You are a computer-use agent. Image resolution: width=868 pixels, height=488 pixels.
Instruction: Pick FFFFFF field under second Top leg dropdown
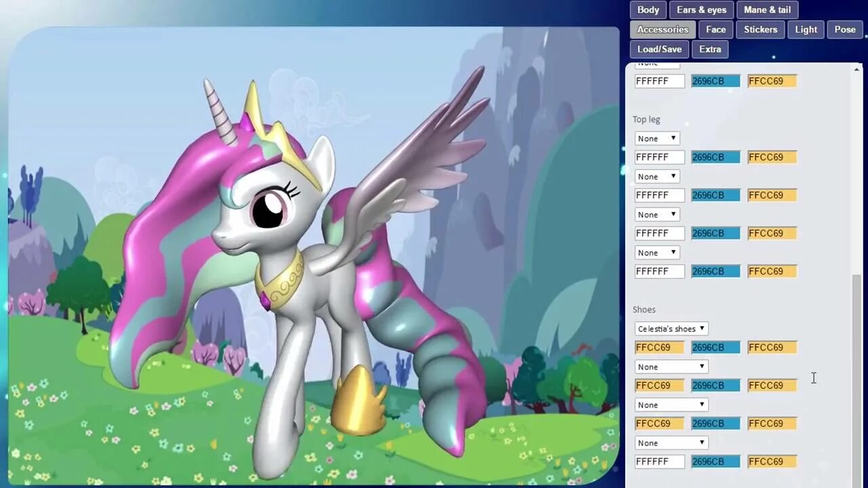tap(659, 195)
